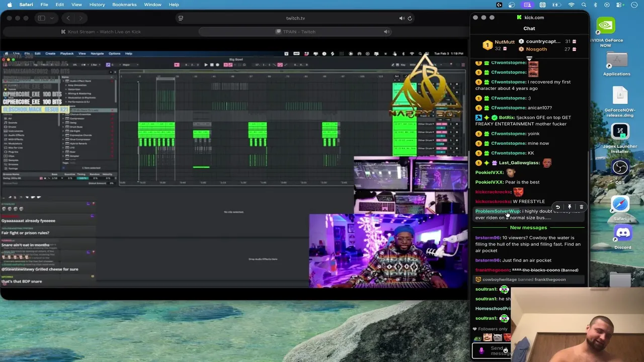Go forward in Safari
This screenshot has width=644, height=362.
(80, 18)
